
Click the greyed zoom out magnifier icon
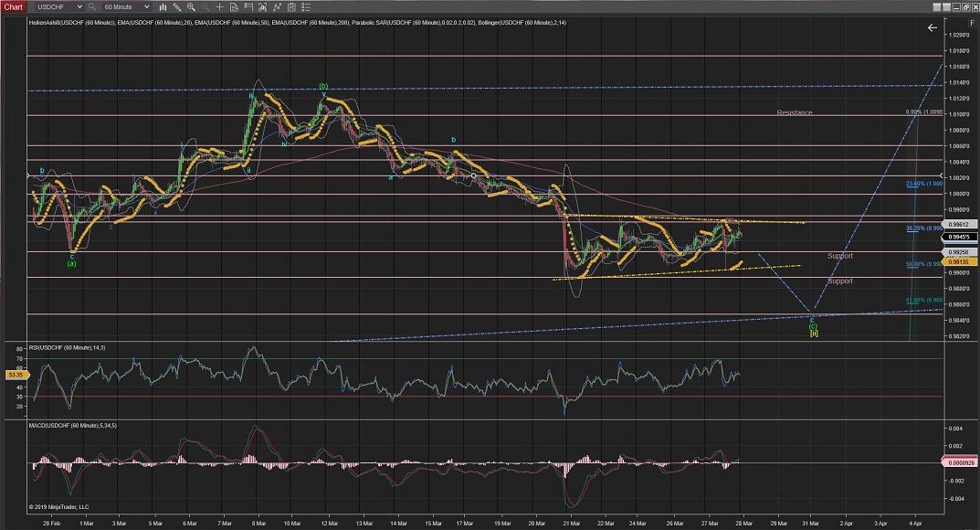click(205, 6)
